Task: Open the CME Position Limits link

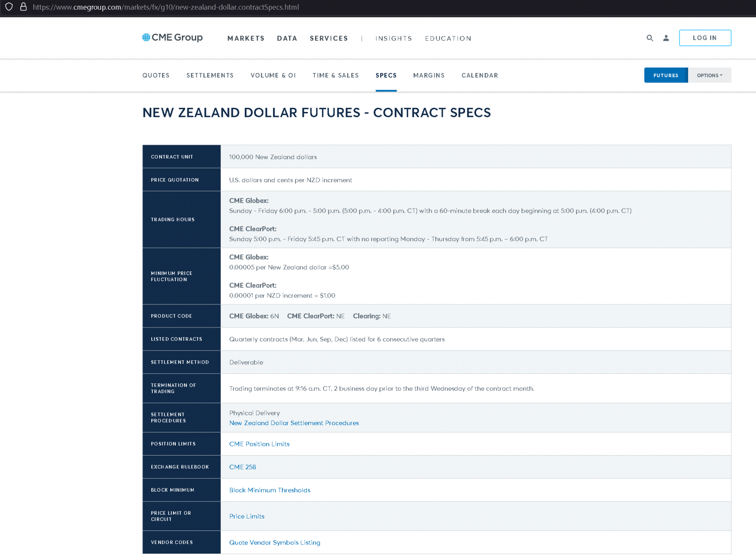Action: 259,444
